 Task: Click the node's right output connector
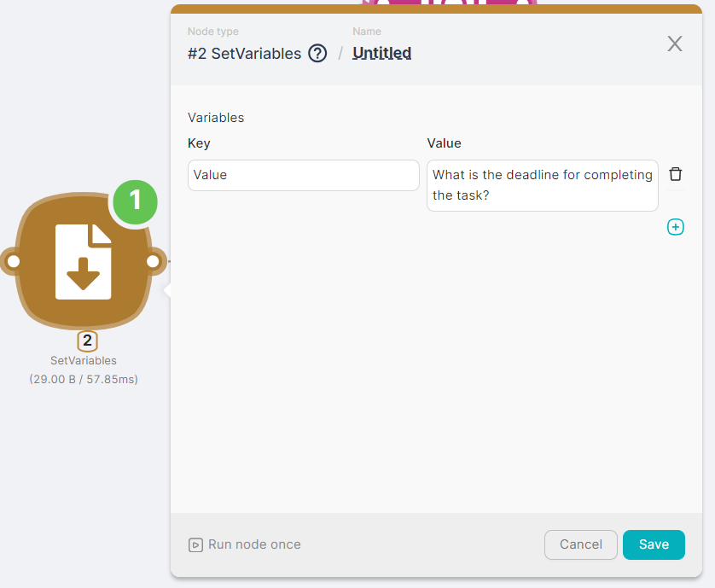(x=153, y=261)
